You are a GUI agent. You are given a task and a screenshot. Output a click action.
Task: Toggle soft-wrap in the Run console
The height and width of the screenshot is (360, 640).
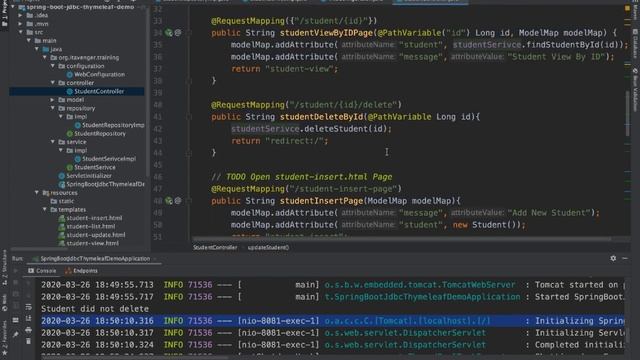coord(29,307)
